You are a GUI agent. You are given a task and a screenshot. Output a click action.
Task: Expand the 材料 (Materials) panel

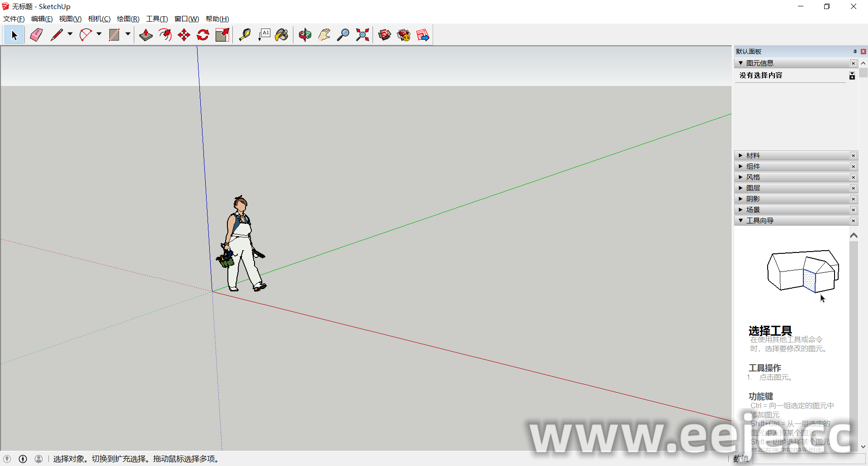753,156
